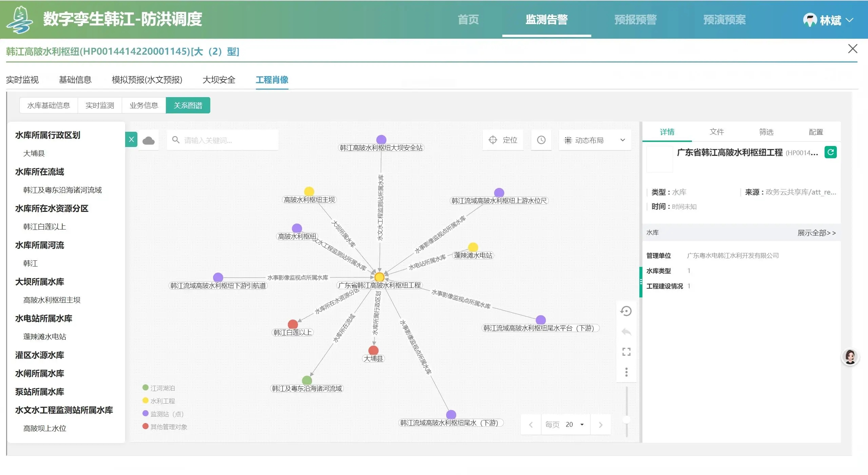Open the 筛选 tab in right panel
The height and width of the screenshot is (475, 868).
coord(766,132)
